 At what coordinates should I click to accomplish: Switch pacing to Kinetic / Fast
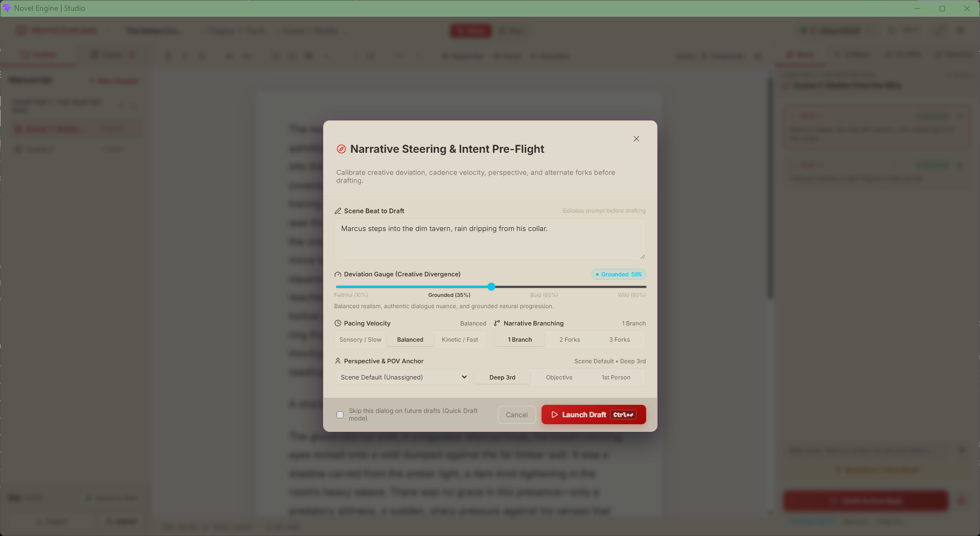pos(460,340)
